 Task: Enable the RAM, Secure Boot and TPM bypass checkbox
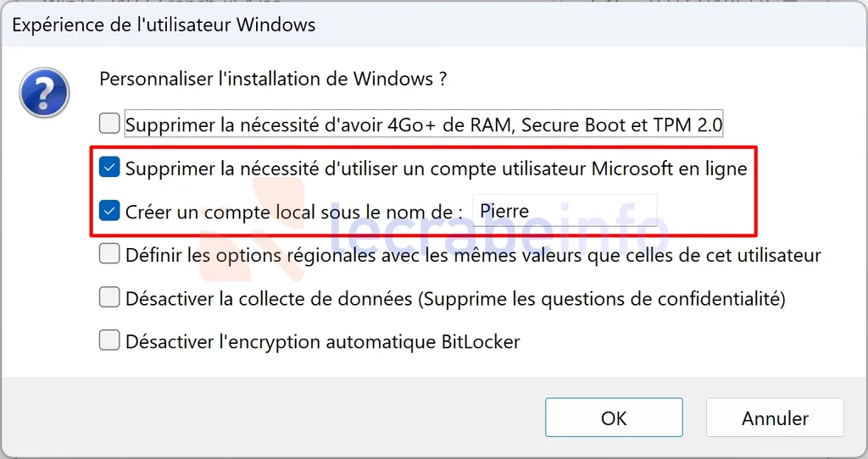[x=109, y=124]
